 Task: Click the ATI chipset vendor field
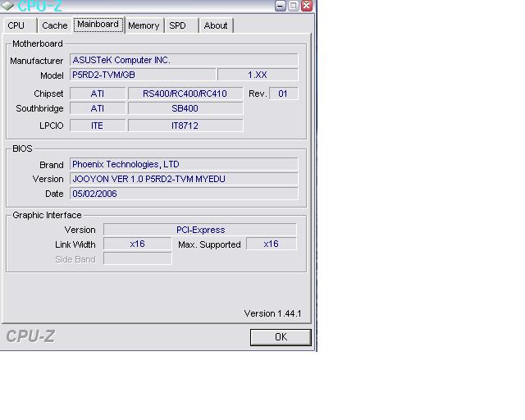[x=98, y=94]
